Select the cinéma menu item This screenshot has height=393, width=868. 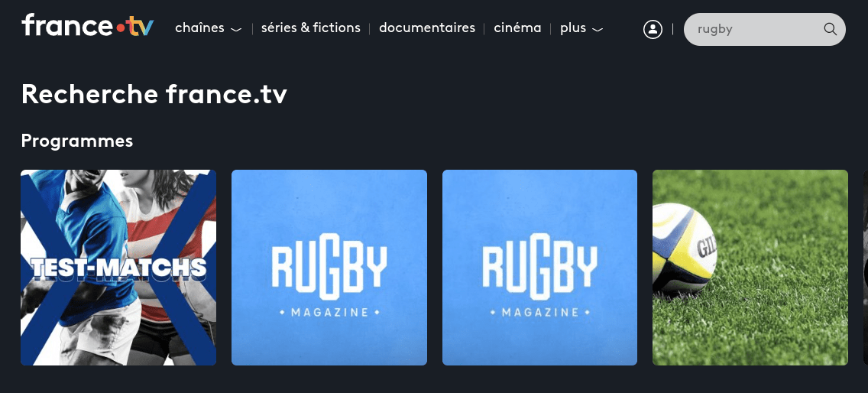pyautogui.click(x=517, y=28)
